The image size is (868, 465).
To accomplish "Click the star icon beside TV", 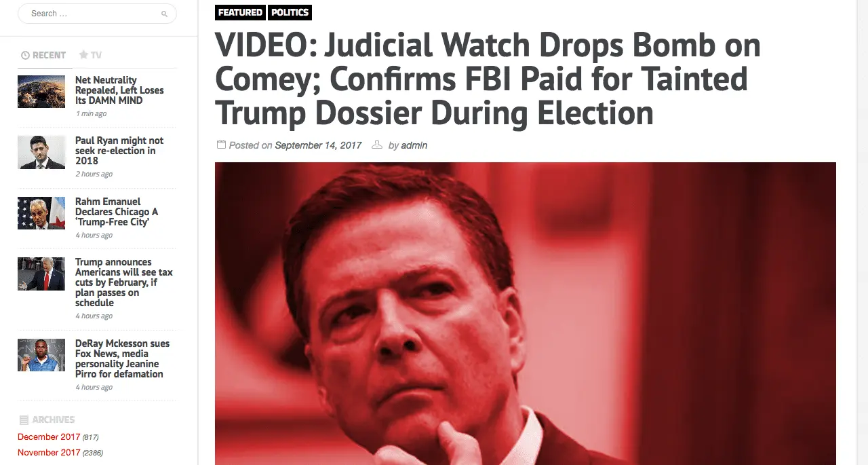I will click(83, 55).
